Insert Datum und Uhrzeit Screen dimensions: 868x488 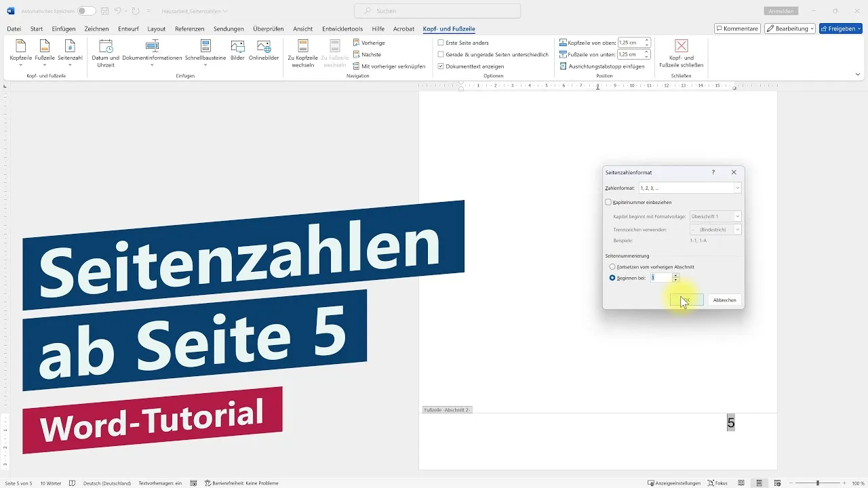(106, 54)
